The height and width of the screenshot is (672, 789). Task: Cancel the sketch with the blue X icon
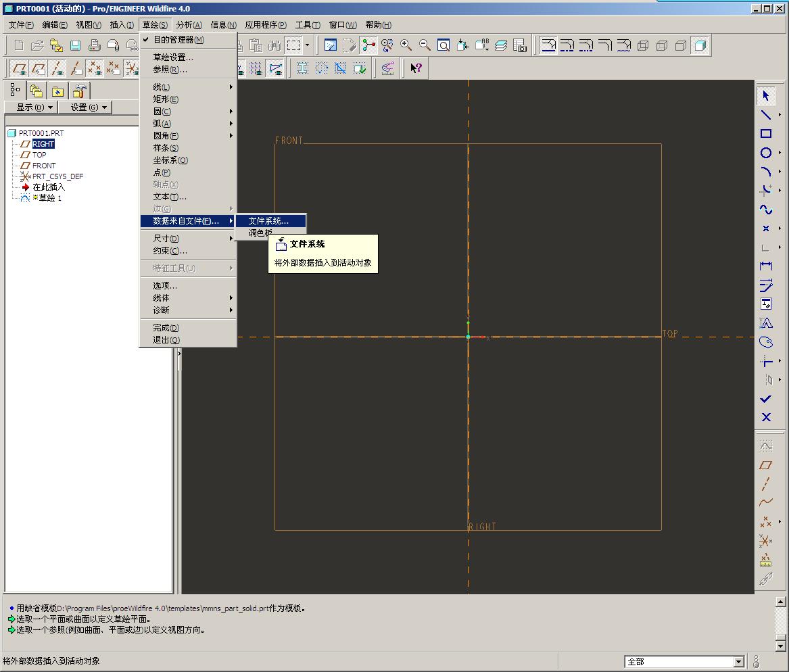766,417
